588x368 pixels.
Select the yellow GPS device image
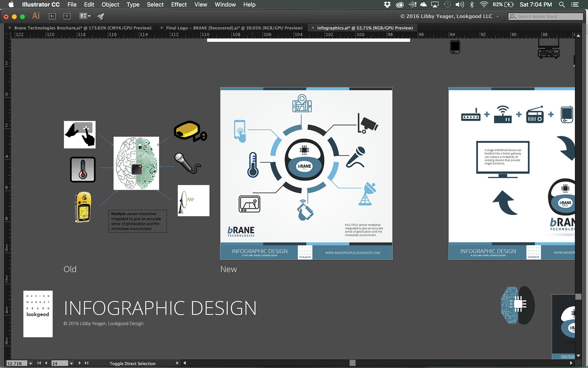click(83, 207)
